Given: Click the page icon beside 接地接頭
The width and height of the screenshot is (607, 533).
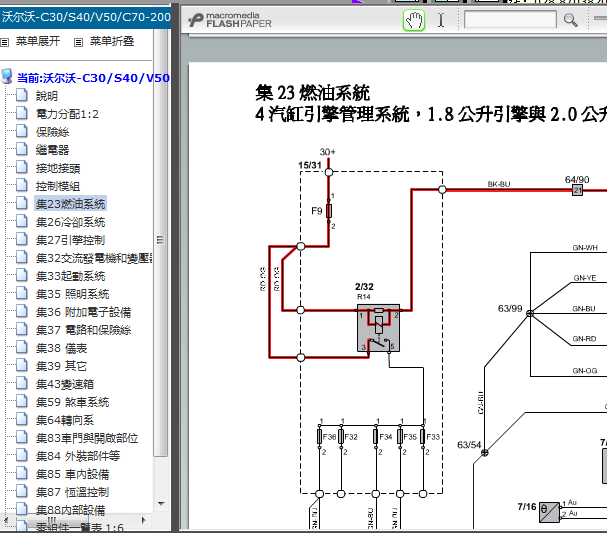Looking at the screenshot, I should pos(22,167).
